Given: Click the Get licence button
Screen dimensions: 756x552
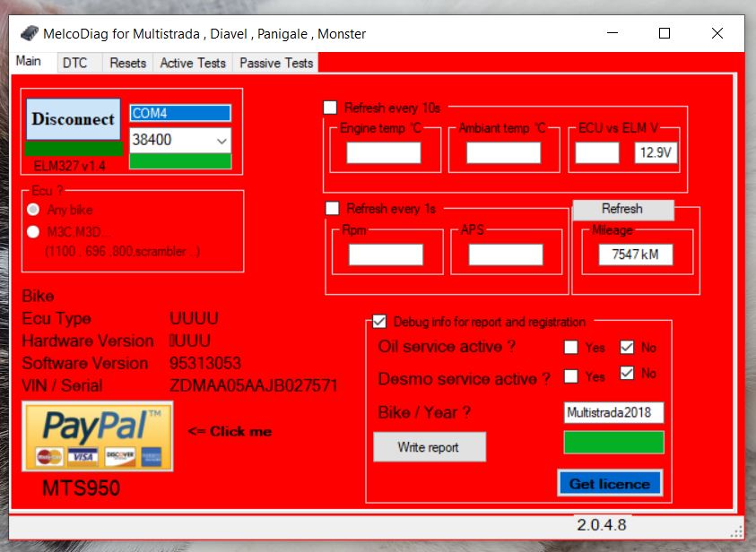Looking at the screenshot, I should 609,484.
